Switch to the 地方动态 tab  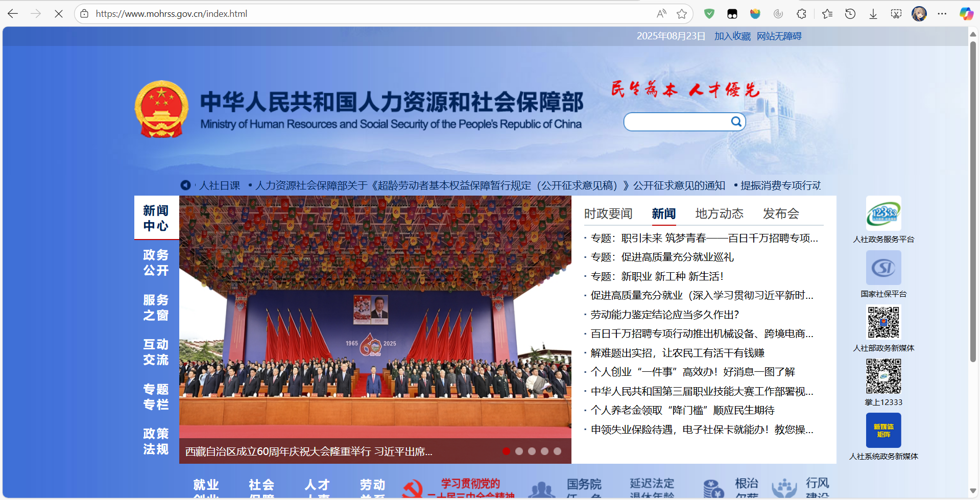(719, 213)
